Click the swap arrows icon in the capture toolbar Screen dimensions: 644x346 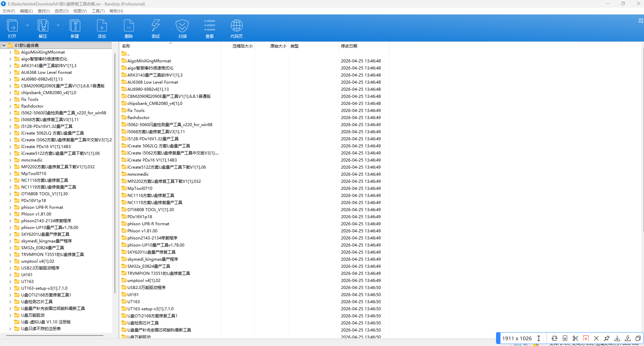tap(554, 338)
